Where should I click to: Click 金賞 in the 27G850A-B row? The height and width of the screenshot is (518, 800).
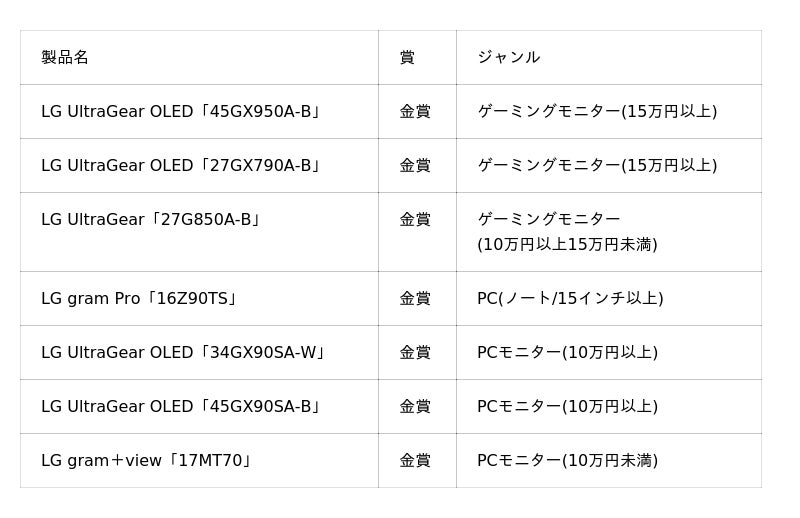click(x=415, y=219)
